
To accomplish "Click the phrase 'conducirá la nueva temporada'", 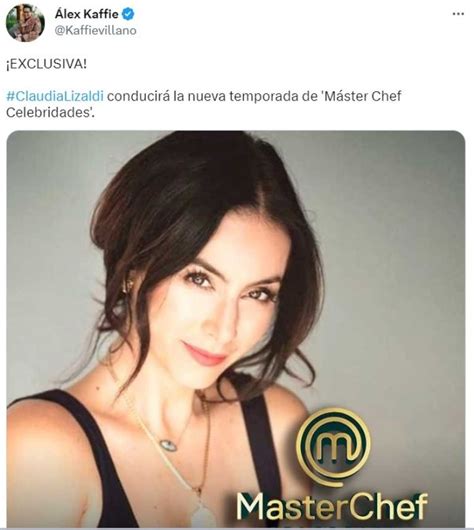I will (x=203, y=96).
